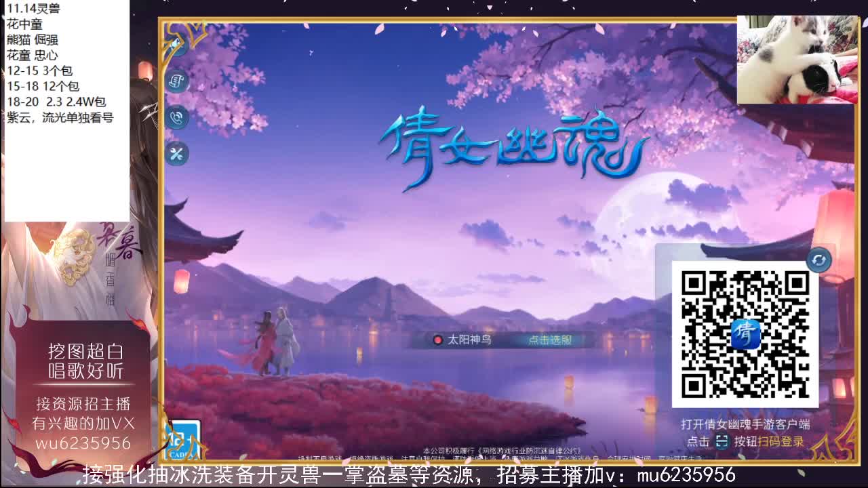Click 点击选服 to choose a server

click(550, 340)
